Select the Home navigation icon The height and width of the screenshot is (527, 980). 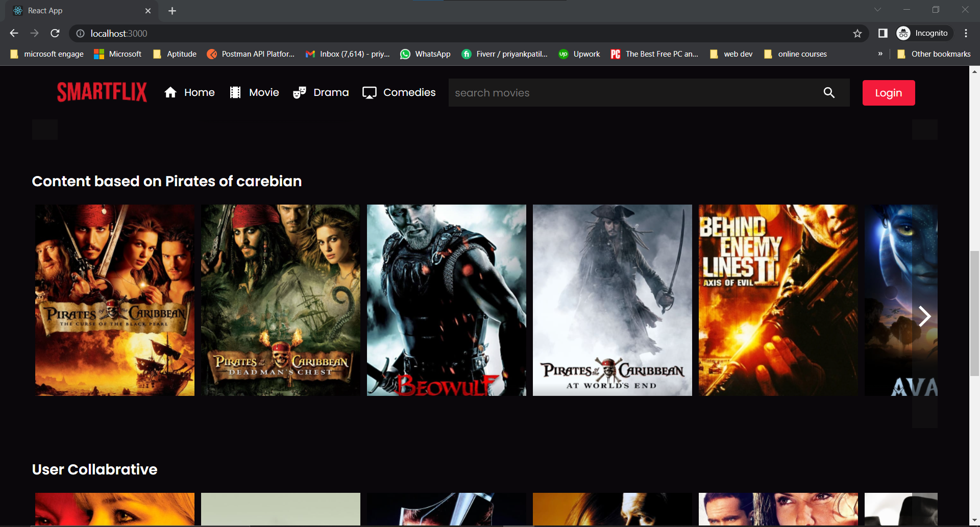tap(171, 92)
